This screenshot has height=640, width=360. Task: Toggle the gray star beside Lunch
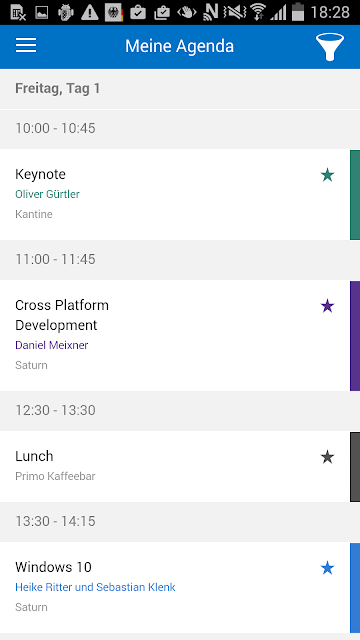point(327,457)
